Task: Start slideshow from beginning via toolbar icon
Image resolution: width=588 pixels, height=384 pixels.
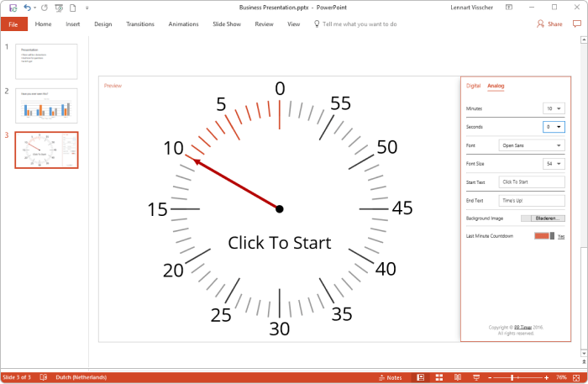Action: pos(59,8)
